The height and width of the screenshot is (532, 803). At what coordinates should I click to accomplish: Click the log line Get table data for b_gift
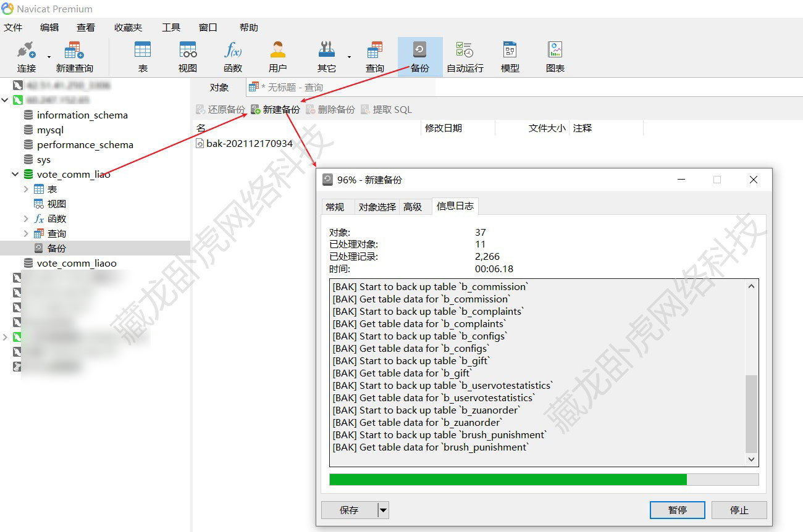[402, 373]
